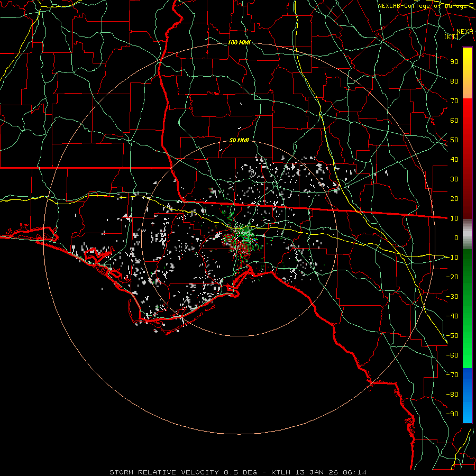This screenshot has width=476, height=476.
Task: Click the -20 velocity scale label
Action: (452, 277)
